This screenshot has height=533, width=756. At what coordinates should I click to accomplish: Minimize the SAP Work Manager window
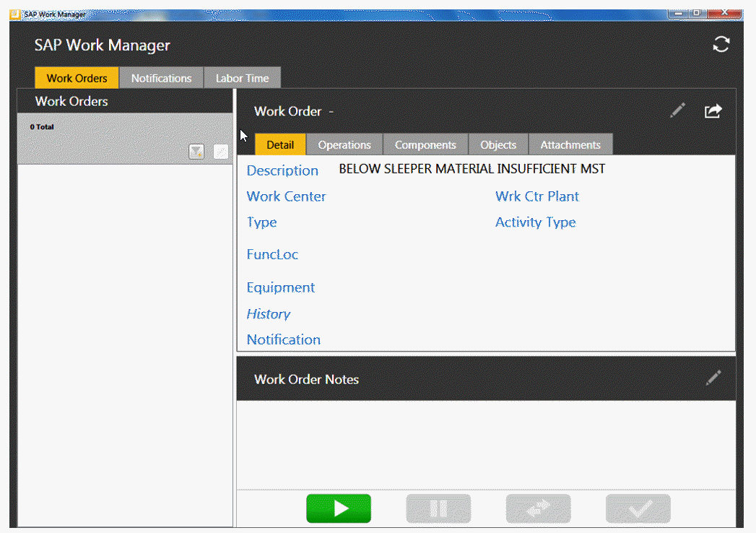pos(678,14)
